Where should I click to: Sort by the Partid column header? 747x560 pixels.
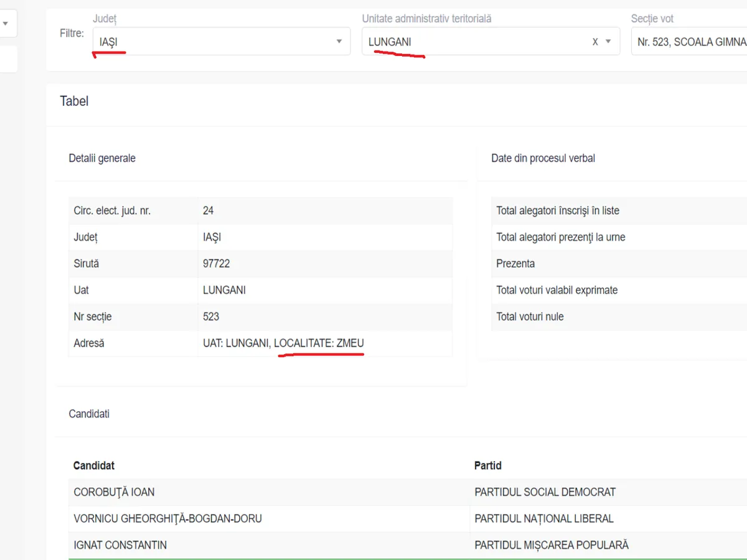coord(488,465)
